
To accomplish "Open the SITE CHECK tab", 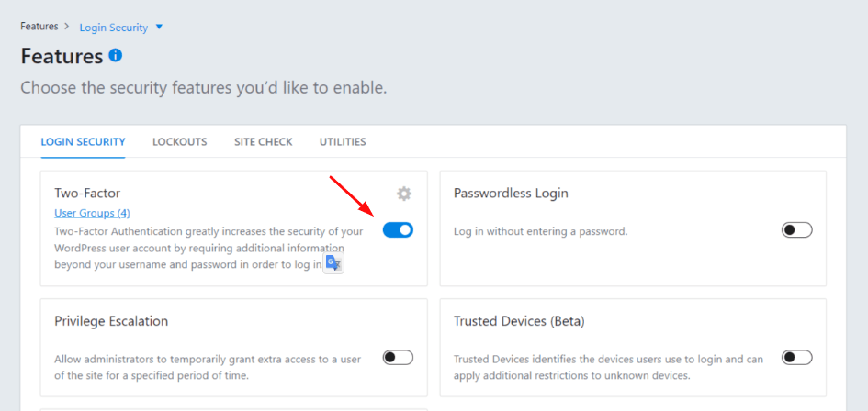I will [263, 142].
